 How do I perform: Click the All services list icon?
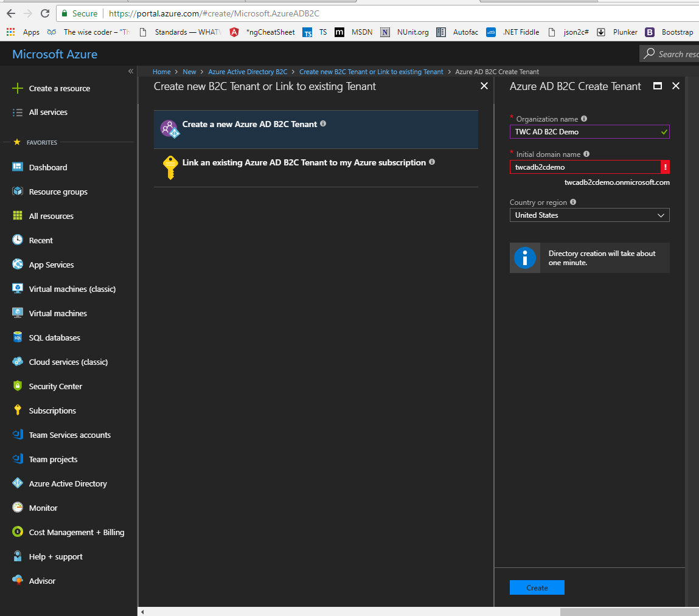click(x=18, y=112)
